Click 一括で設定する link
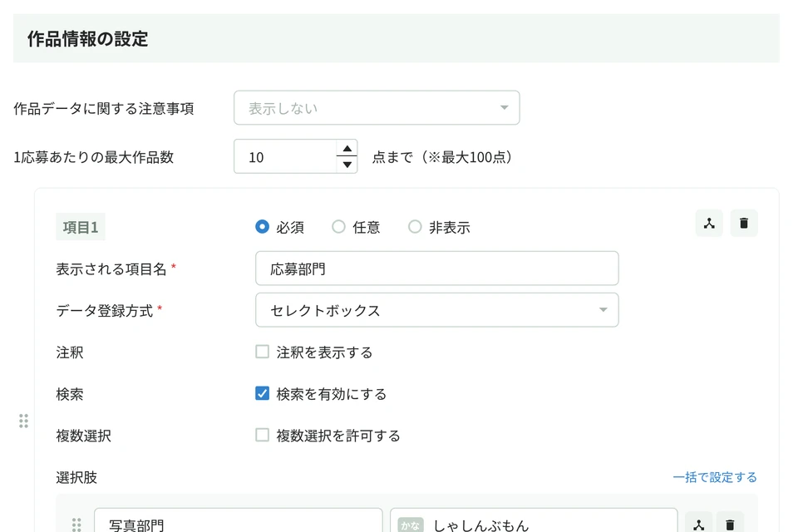The image size is (798, 532). (715, 477)
